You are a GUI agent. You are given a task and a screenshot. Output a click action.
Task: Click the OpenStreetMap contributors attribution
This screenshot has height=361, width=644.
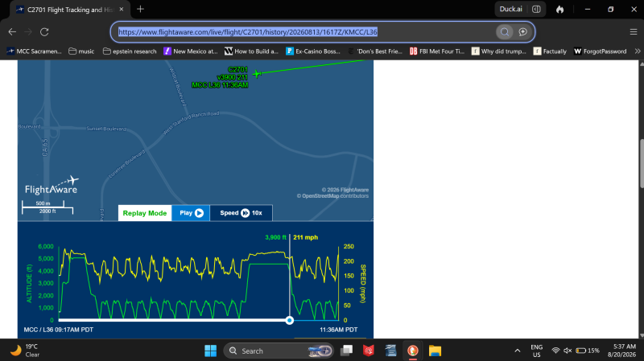(332, 196)
